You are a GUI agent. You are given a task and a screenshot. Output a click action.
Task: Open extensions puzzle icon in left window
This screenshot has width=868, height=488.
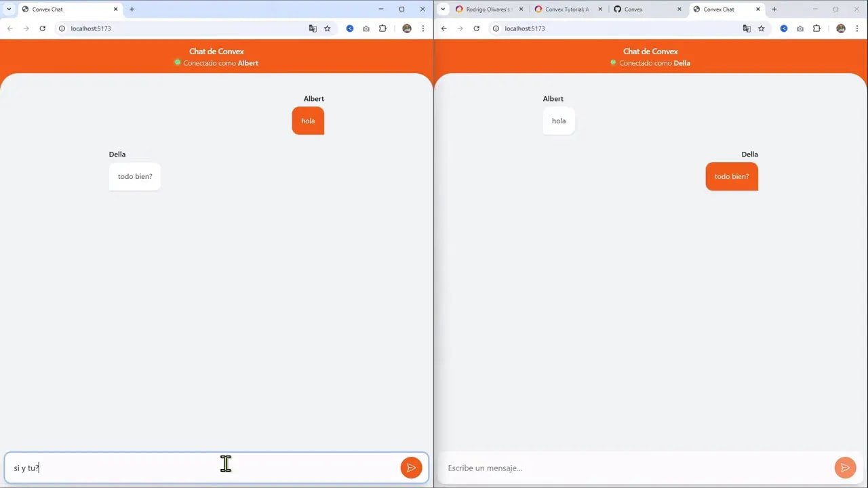tap(382, 28)
